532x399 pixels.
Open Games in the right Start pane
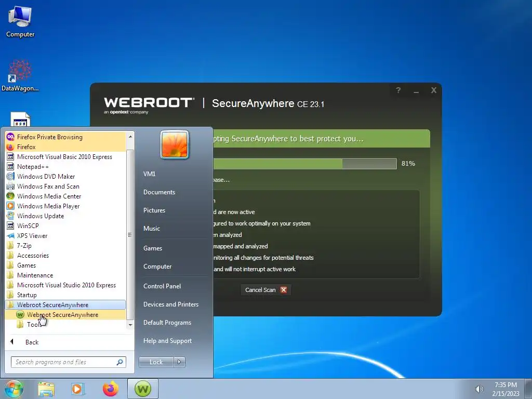153,248
